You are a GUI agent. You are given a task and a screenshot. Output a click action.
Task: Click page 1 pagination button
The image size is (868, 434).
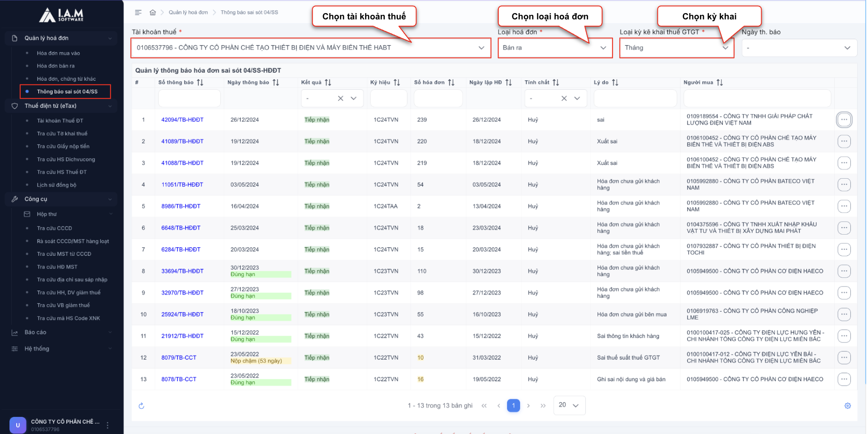(x=513, y=406)
